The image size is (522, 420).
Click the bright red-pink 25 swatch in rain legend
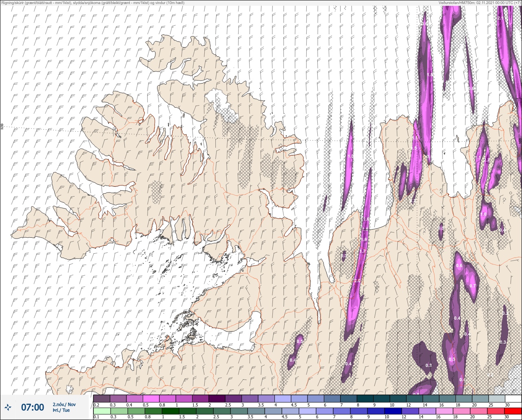coord(496,411)
